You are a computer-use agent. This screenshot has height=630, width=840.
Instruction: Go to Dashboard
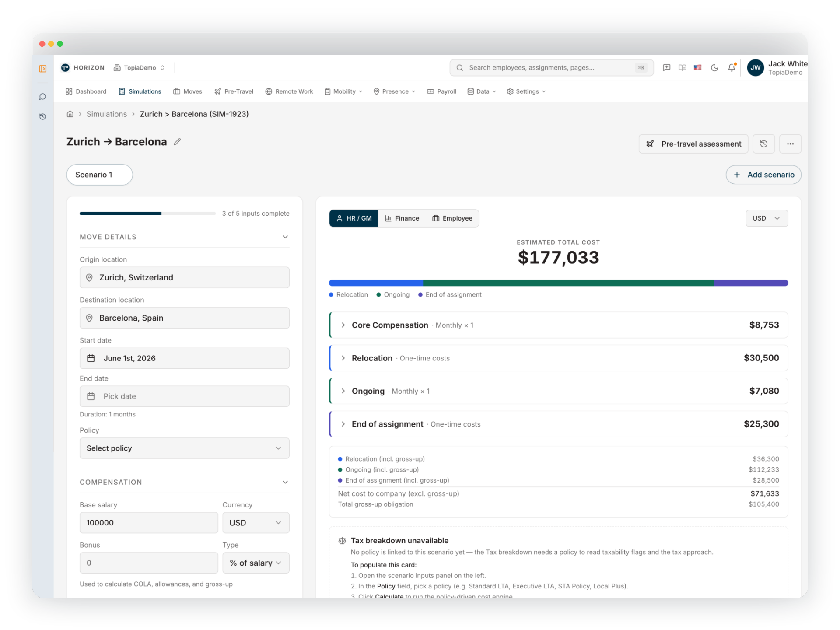86,91
